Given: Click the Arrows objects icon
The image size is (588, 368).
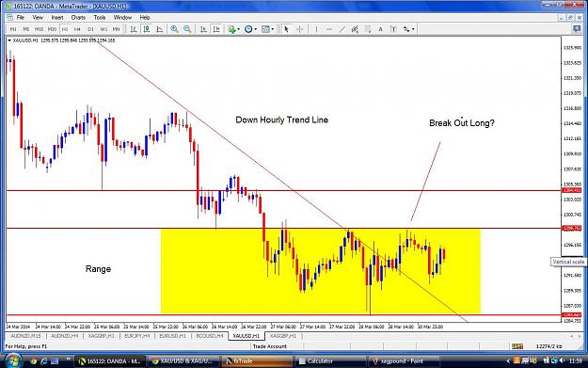Looking at the screenshot, I should [406, 29].
